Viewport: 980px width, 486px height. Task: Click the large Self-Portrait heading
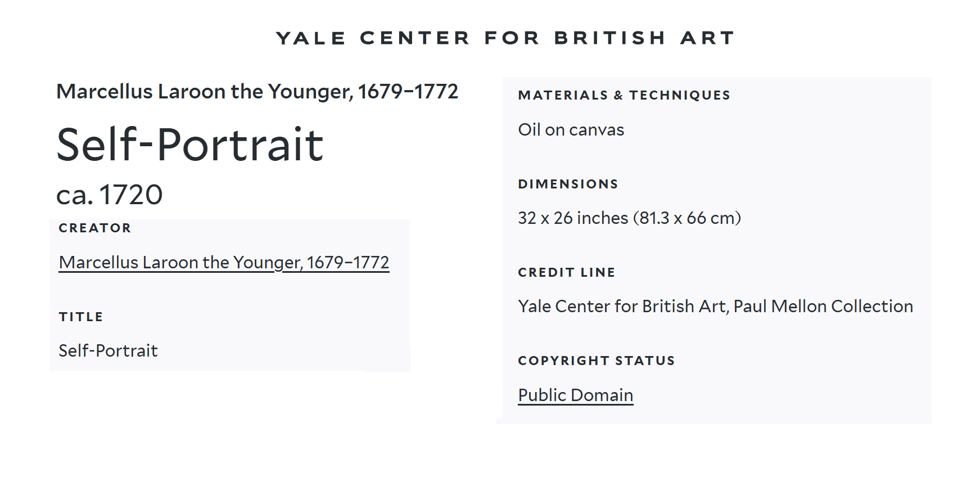[x=190, y=145]
